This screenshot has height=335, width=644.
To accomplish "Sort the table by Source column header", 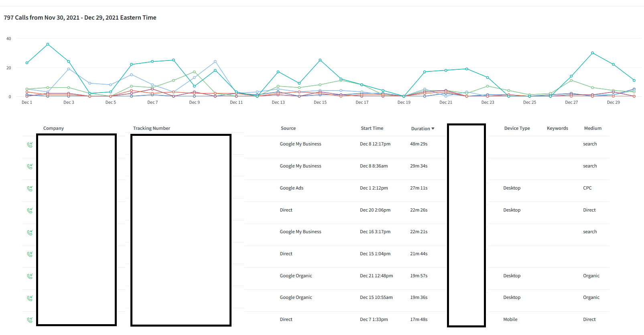I will (288, 128).
